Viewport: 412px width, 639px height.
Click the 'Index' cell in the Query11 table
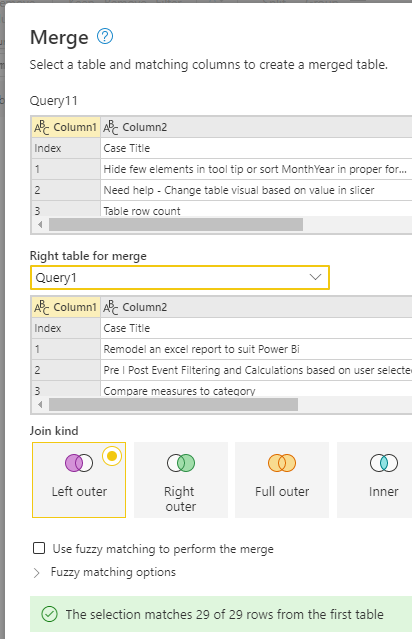tap(66, 148)
